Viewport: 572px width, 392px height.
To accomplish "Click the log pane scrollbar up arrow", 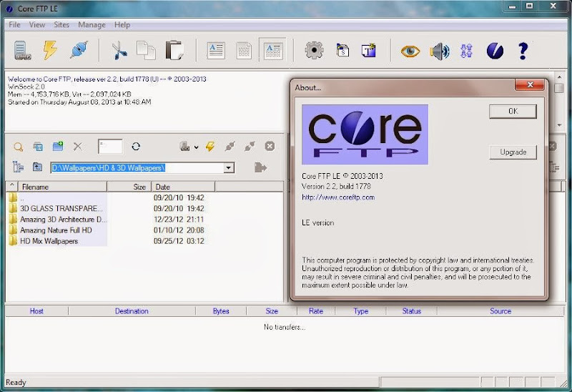I will point(559,77).
